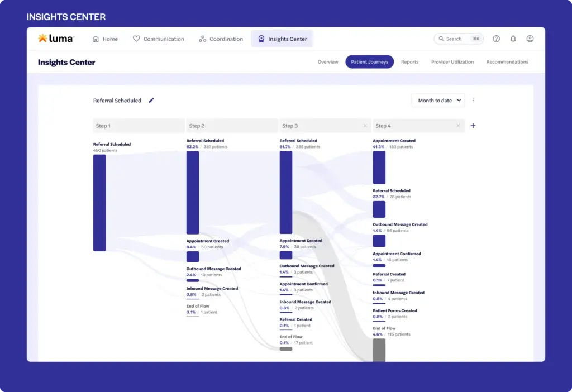
Task: Select Step 4 Outbound Message Created bar
Action: pos(379,241)
